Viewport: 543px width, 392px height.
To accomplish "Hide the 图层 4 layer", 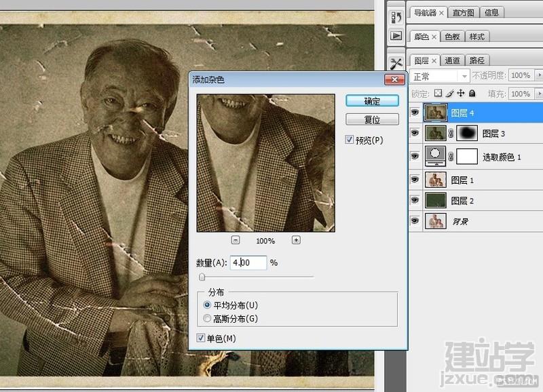I will (x=415, y=113).
